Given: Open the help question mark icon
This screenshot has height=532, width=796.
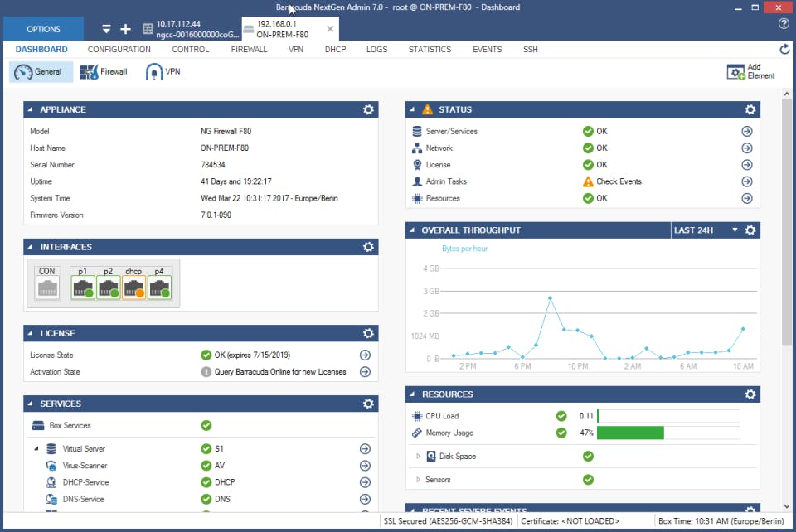Looking at the screenshot, I should pos(784,24).
